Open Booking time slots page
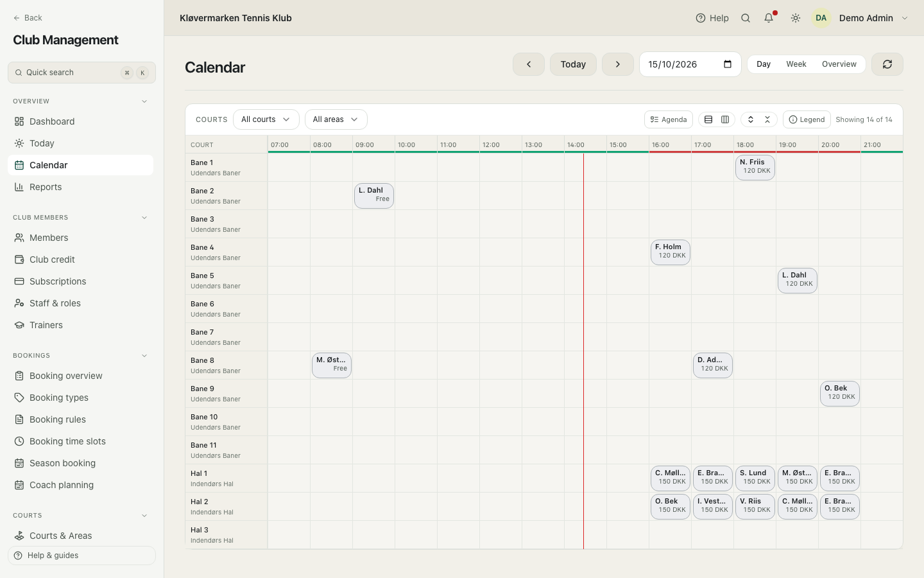This screenshot has height=578, width=924. [x=80, y=441]
